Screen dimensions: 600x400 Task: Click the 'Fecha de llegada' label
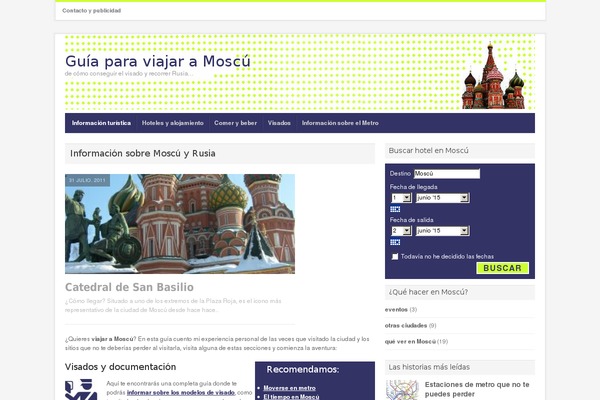(x=413, y=187)
